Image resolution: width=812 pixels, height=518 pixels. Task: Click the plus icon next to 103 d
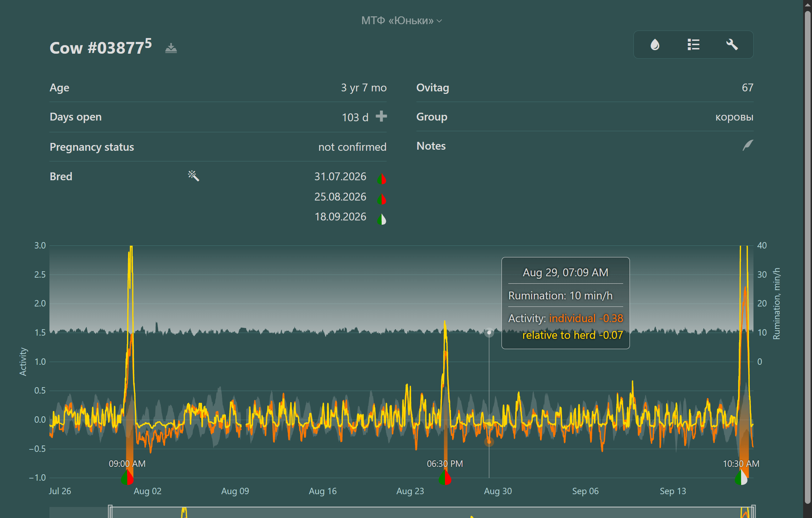coord(381,116)
